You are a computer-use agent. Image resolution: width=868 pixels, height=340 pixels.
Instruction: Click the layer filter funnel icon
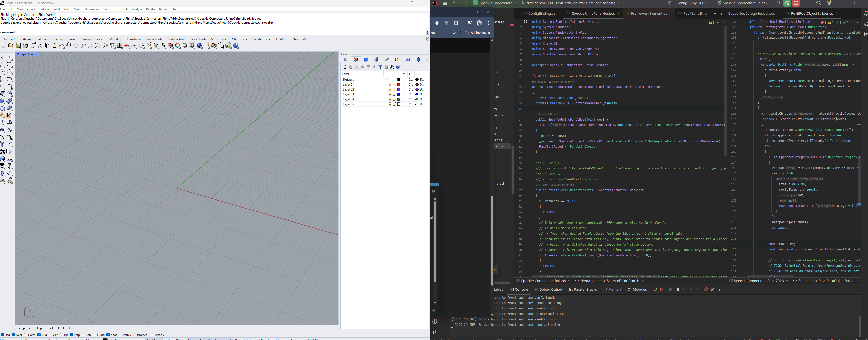tap(381, 67)
